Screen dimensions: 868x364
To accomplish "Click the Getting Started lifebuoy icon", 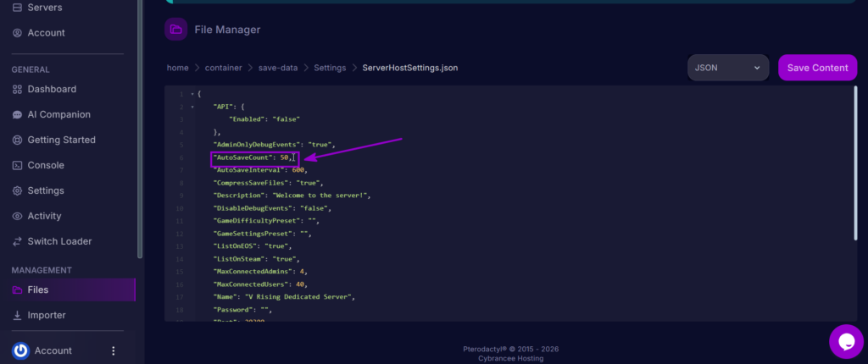I will (17, 141).
